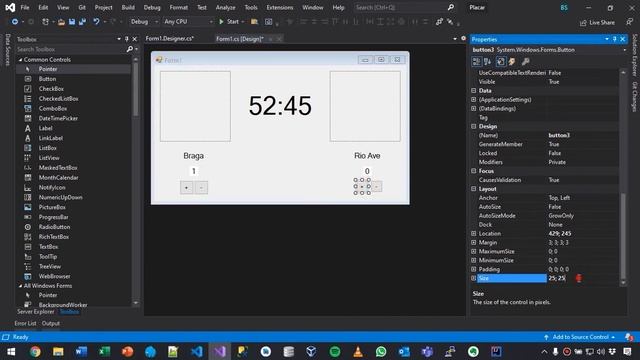Open Chrome from the taskbar
Viewport: 640px width, 360px height.
point(35,351)
